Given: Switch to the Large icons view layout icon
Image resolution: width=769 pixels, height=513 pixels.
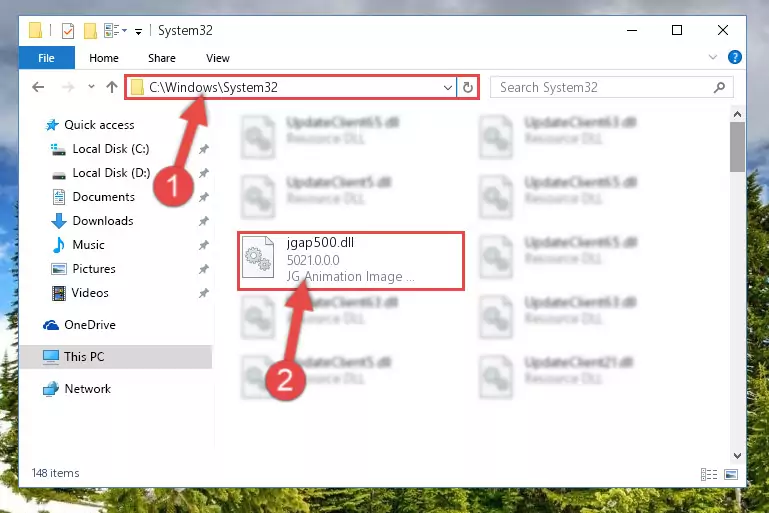Looking at the screenshot, I should [x=731, y=474].
